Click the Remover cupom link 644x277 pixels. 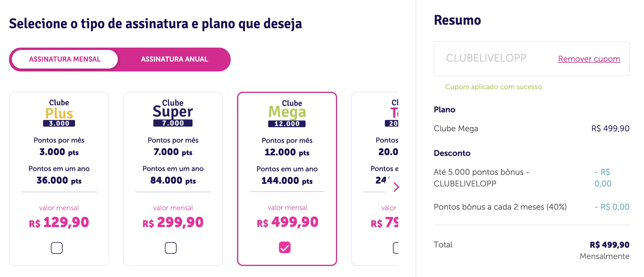tap(589, 59)
